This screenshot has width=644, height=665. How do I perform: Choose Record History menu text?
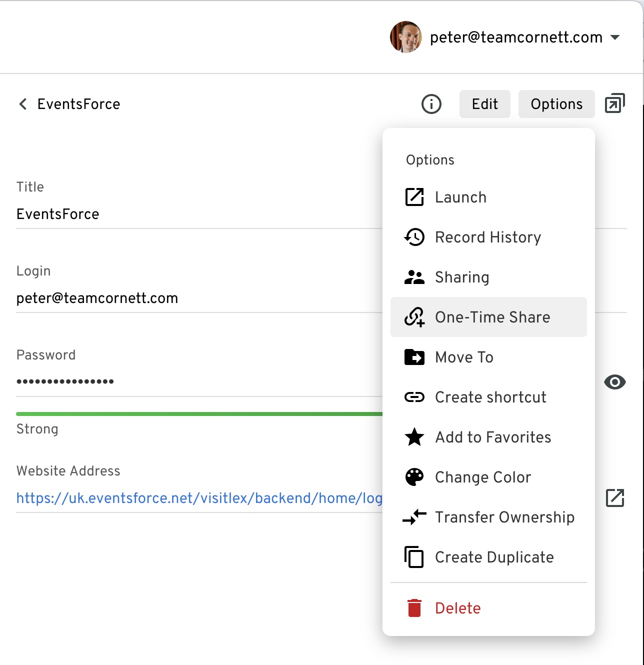click(x=488, y=237)
